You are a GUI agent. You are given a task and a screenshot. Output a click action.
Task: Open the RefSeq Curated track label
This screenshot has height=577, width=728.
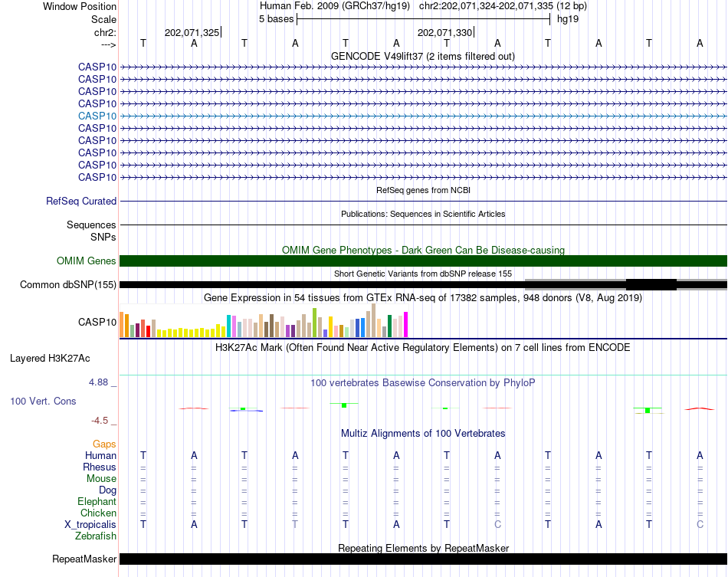click(81, 201)
